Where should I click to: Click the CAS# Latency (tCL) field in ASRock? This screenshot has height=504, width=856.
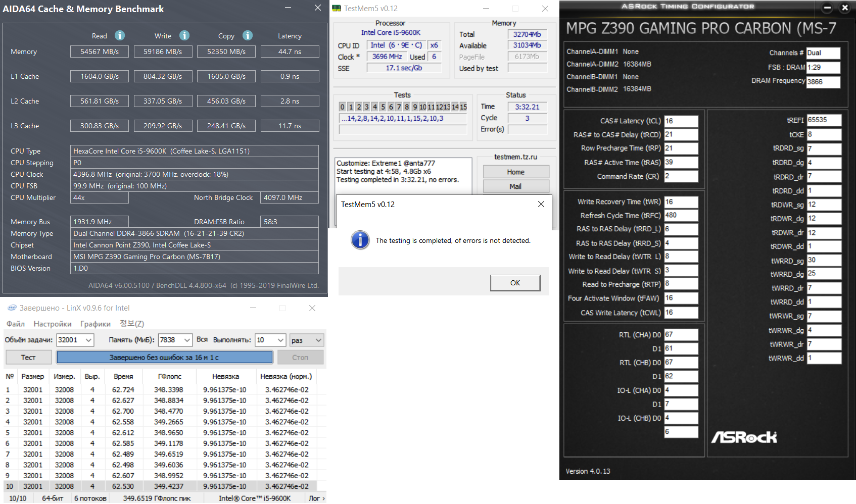click(x=681, y=121)
